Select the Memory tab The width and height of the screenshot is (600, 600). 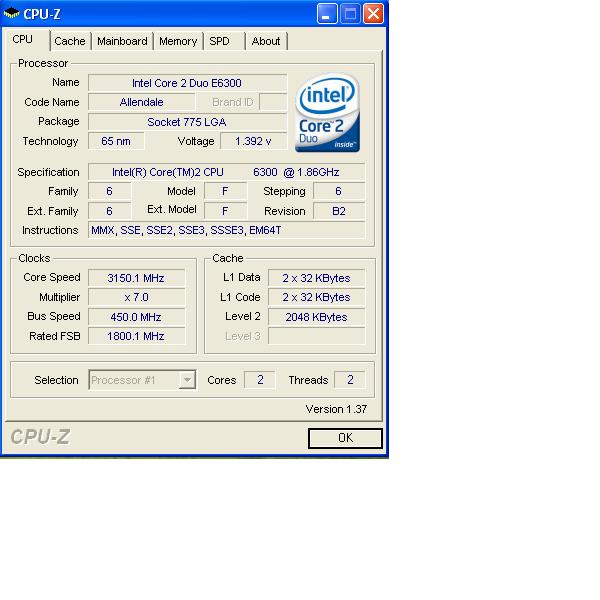point(178,41)
